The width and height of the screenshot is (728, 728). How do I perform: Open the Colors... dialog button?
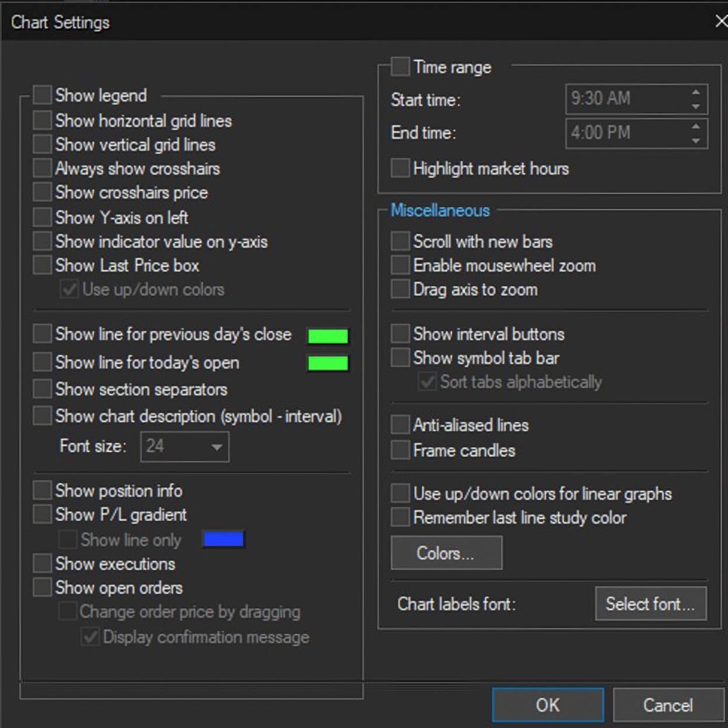coord(446,553)
